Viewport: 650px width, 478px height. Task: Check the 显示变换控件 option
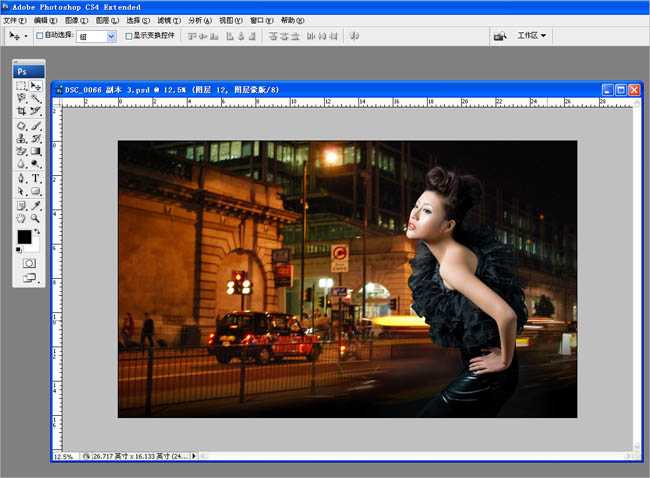(x=127, y=36)
